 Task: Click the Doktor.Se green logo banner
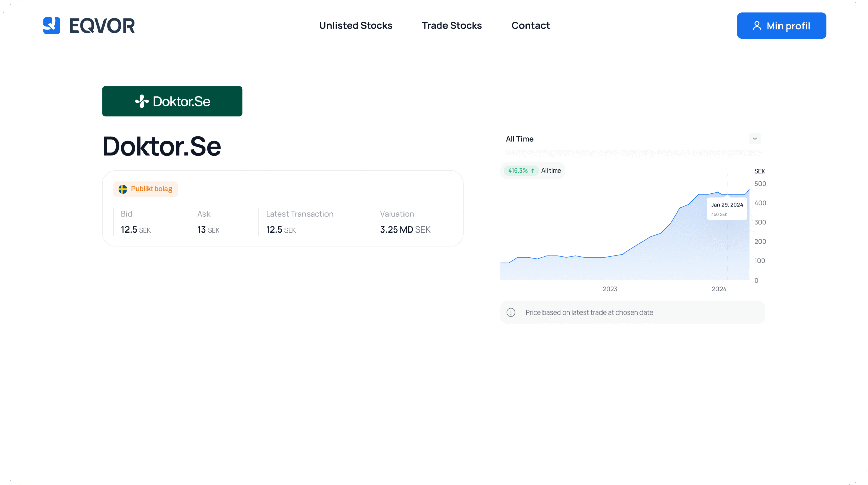172,101
